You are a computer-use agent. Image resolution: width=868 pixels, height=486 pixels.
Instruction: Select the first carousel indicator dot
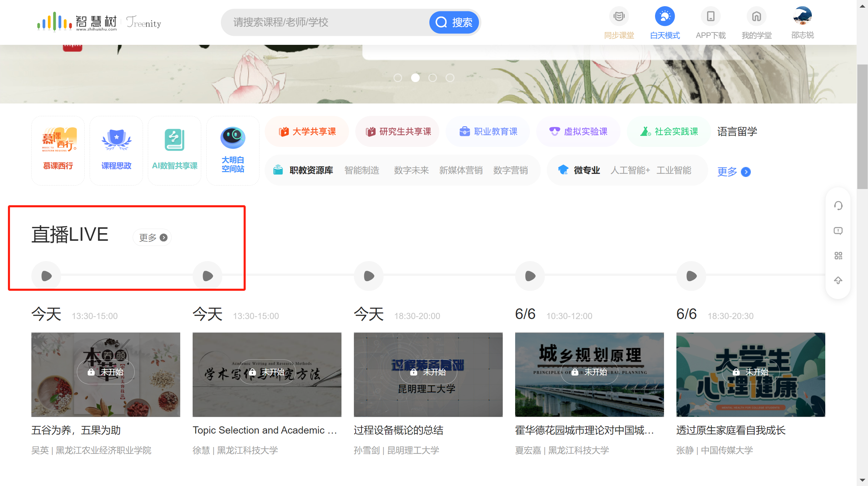pos(398,78)
